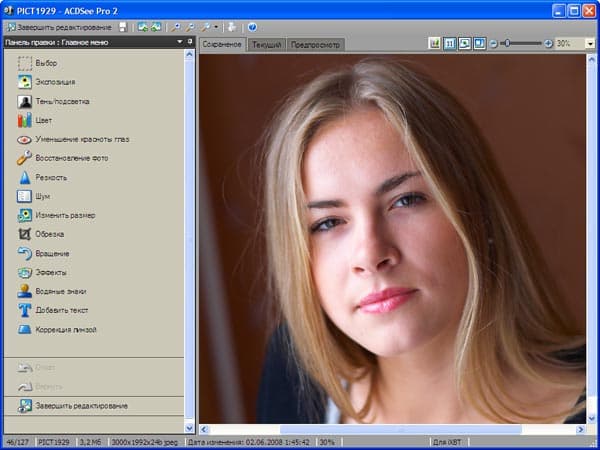600x450 pixels.
Task: Click the 46/127 status bar counter
Action: click(x=18, y=442)
